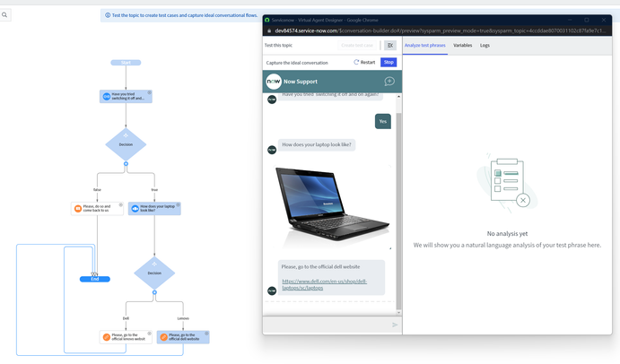Delete the 'How does your laptop' node via its x
The height and width of the screenshot is (364, 620).
click(178, 204)
